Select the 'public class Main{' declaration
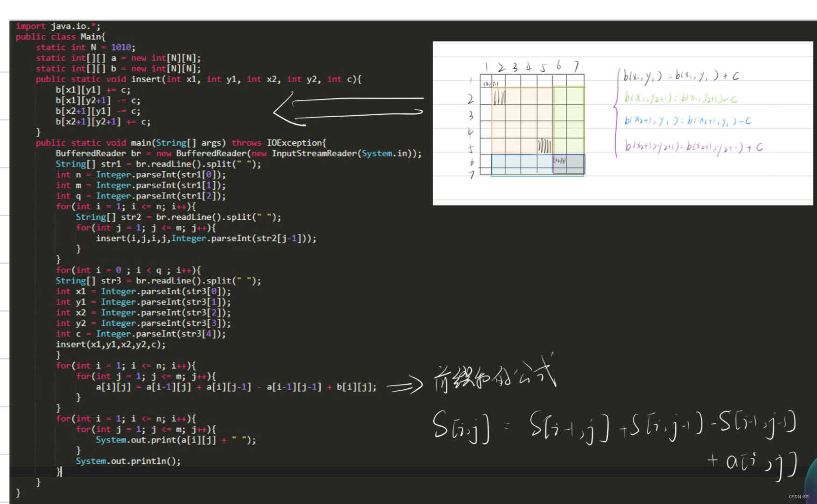This screenshot has width=817, height=504. [x=61, y=36]
